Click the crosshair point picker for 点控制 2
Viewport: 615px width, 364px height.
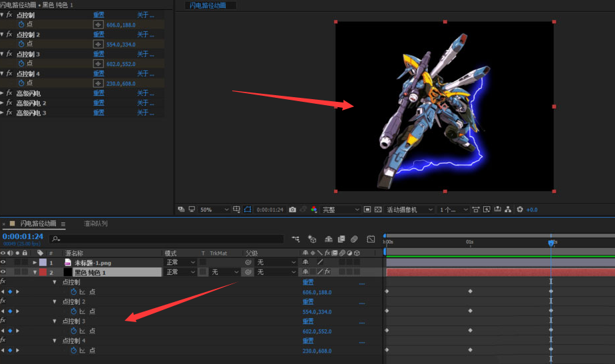(99, 44)
